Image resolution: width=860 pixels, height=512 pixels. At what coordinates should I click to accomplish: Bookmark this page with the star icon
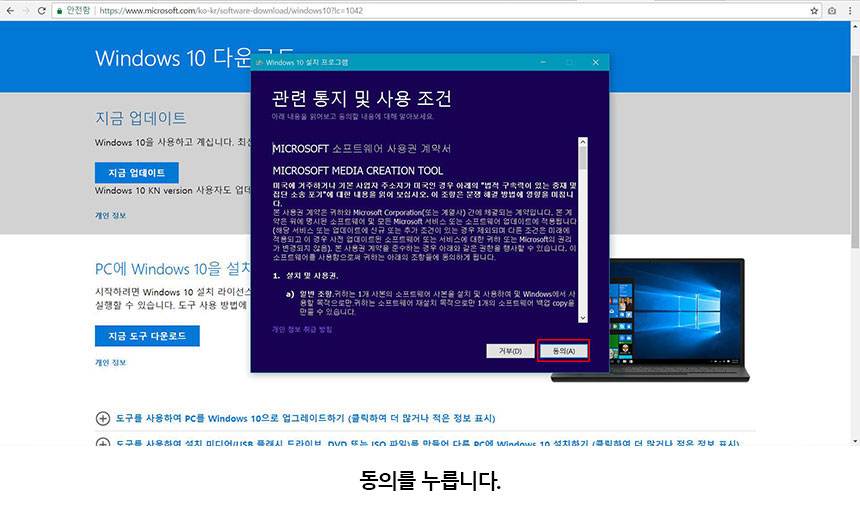click(814, 10)
